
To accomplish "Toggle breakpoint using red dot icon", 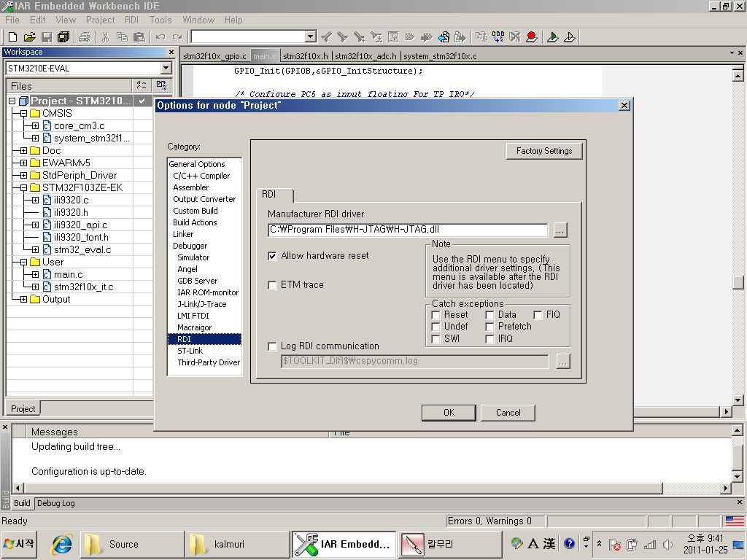I will coord(532,36).
